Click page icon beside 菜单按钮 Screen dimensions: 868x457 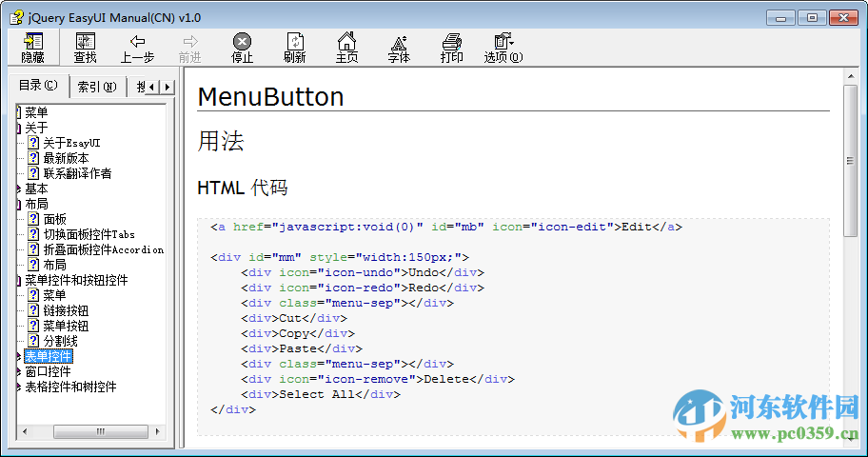[33, 326]
